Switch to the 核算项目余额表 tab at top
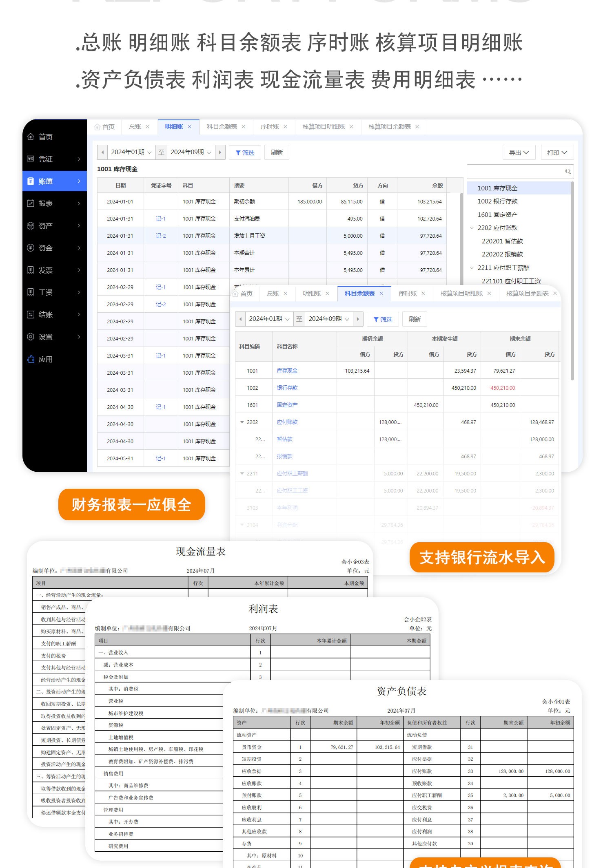 pyautogui.click(x=389, y=127)
